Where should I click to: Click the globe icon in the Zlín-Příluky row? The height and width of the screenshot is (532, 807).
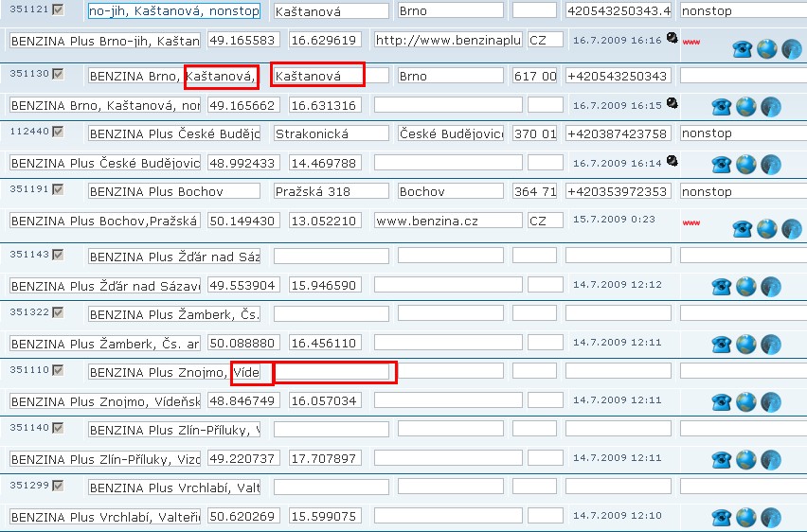(x=746, y=460)
